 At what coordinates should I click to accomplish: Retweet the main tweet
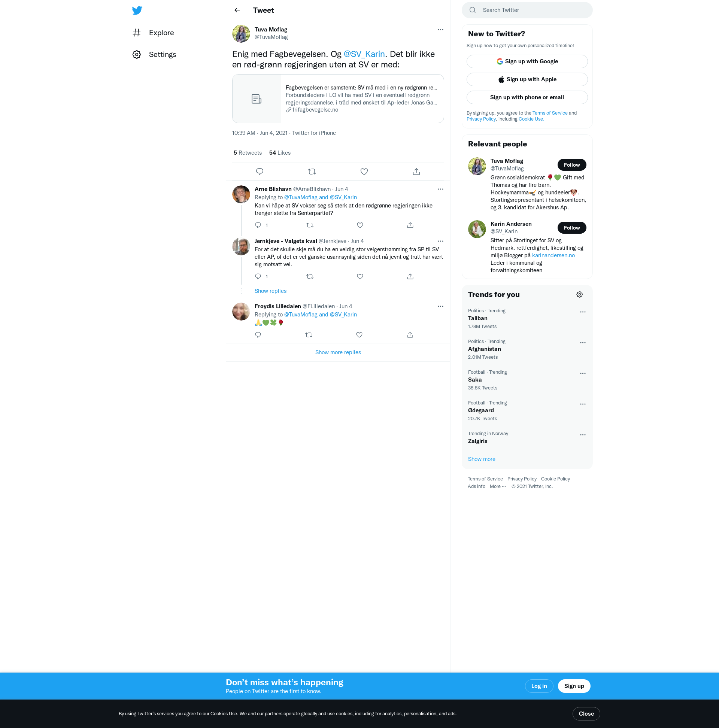312,172
